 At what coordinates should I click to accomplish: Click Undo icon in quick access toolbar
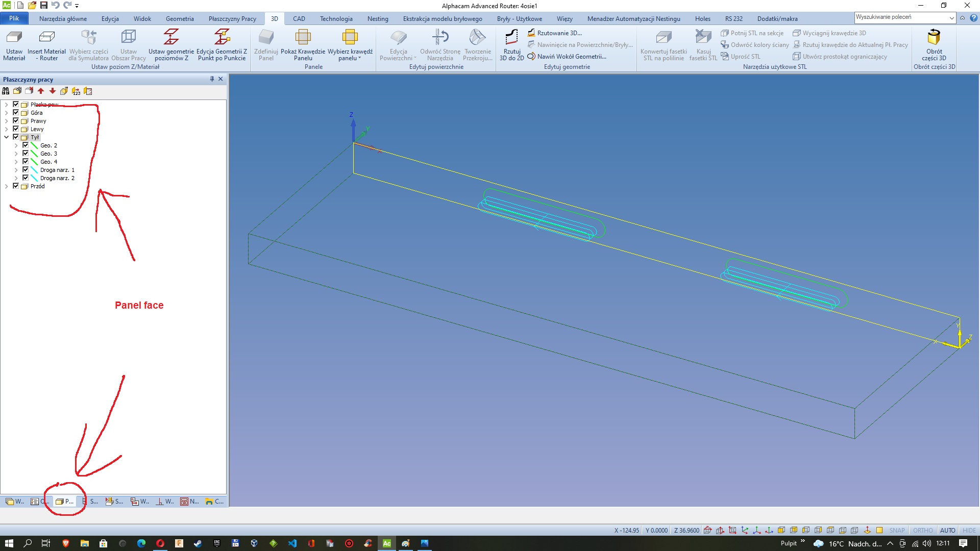55,5
